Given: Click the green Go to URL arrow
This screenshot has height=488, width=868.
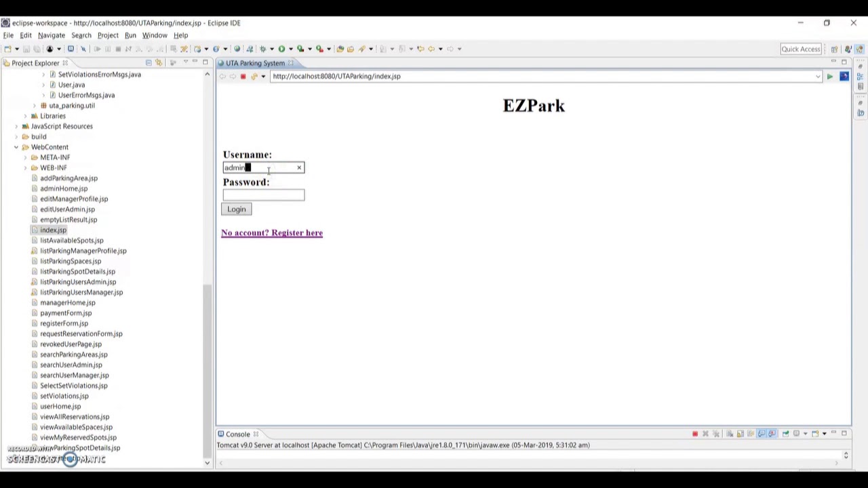Looking at the screenshot, I should [829, 77].
